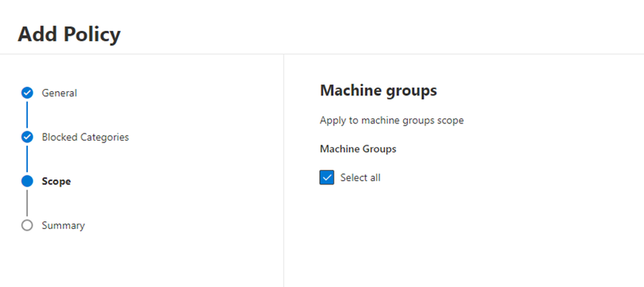Toggle the Select all checkbox

click(327, 177)
